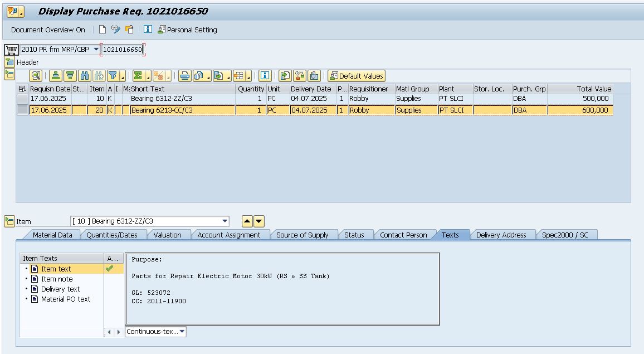Open the Valuation tab
This screenshot has height=354, width=644.
(167, 235)
